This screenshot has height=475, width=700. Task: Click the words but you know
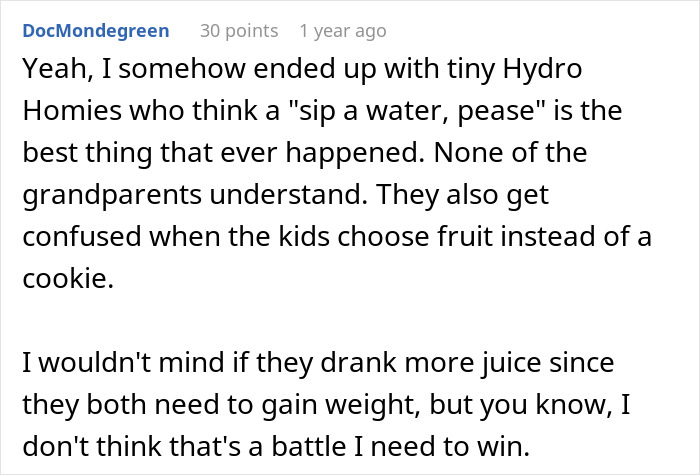click(521, 405)
